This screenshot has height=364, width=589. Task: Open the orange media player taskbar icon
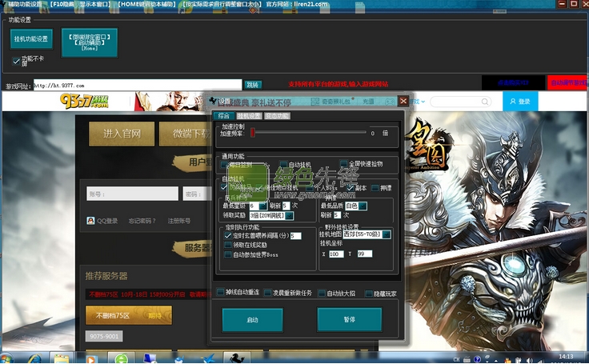coord(90,359)
